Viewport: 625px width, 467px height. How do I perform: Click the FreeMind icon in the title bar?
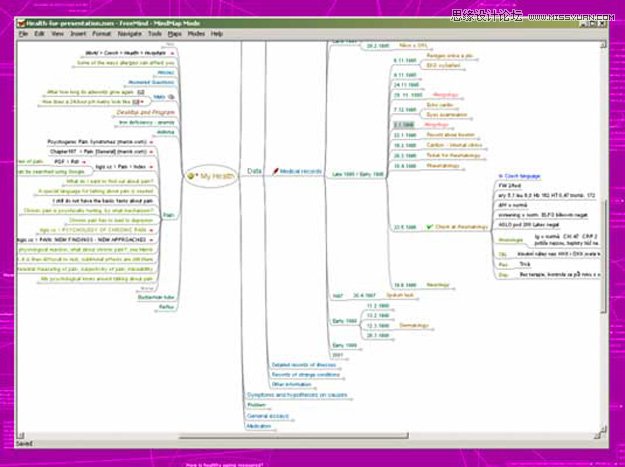tap(21, 24)
